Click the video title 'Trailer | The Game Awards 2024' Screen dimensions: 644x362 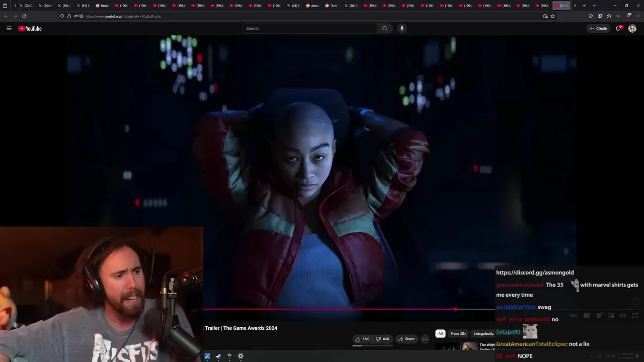tap(241, 328)
